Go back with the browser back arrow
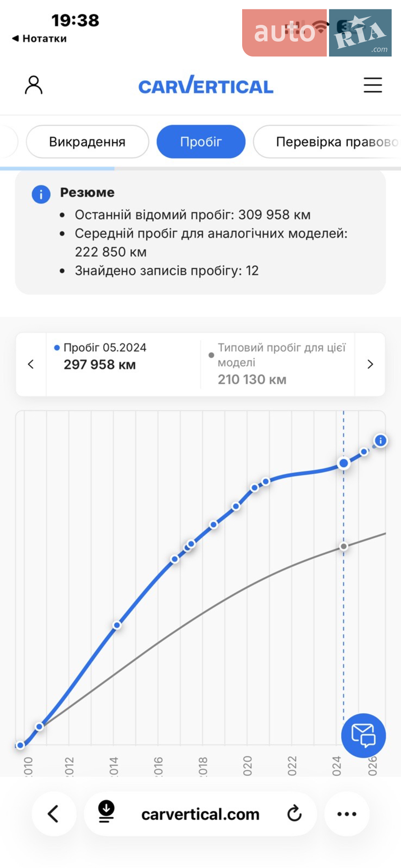This screenshot has width=401, height=868. (54, 814)
